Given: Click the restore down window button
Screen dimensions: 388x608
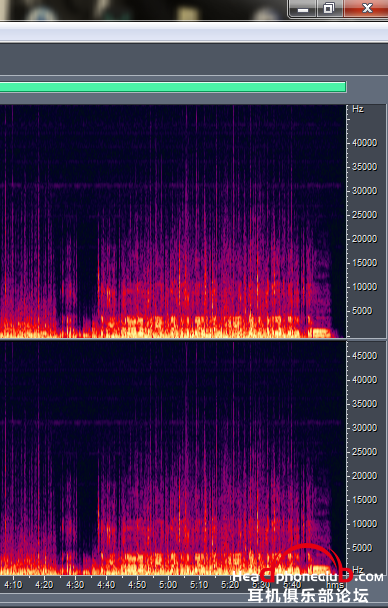Looking at the screenshot, I should [x=329, y=8].
